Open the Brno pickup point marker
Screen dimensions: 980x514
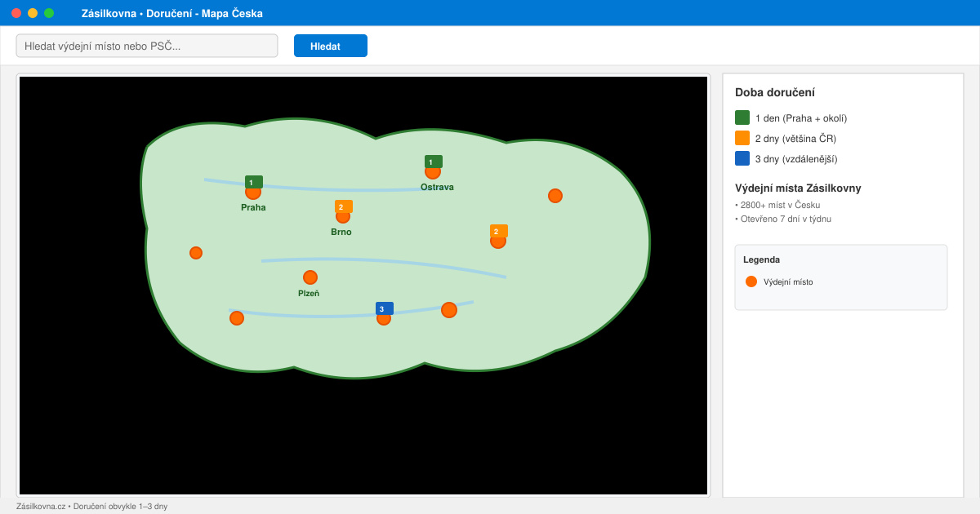[343, 216]
